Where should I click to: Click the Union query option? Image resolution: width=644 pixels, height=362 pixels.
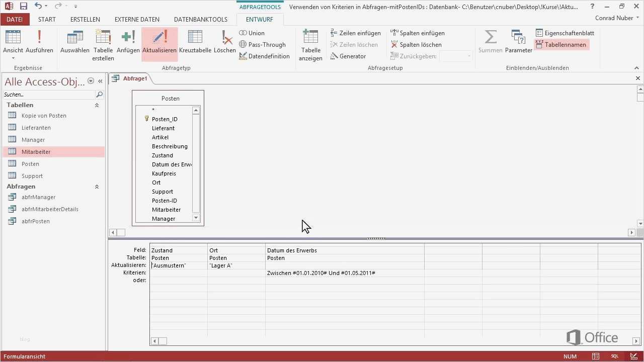click(x=252, y=33)
